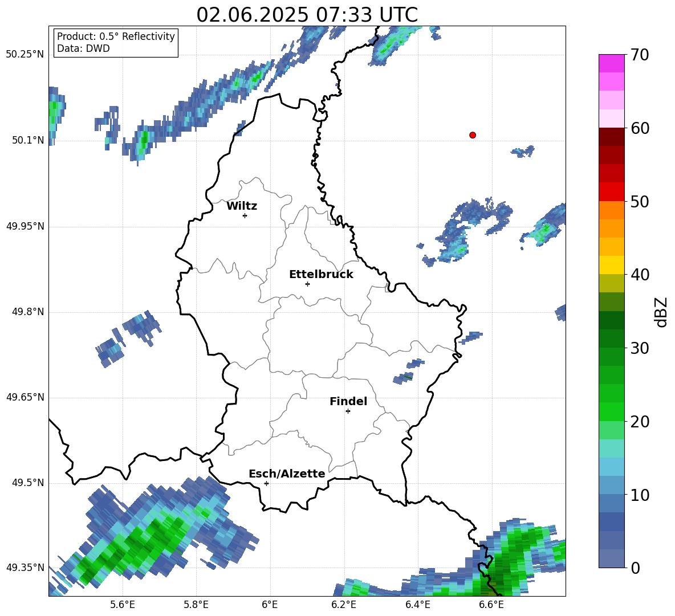Click the 49.65°N latitude label
This screenshot has height=616, width=675.
tap(25, 397)
